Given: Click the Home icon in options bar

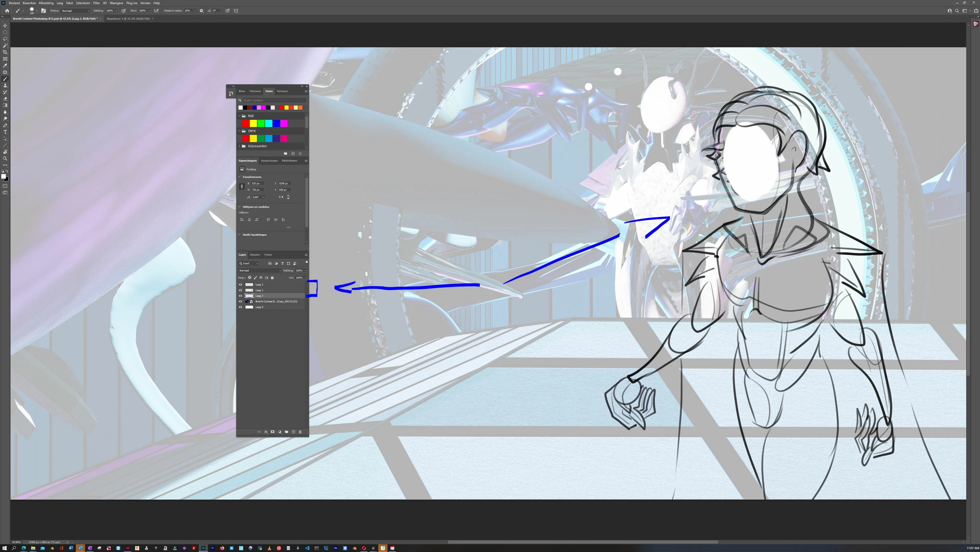Looking at the screenshot, I should (7, 11).
